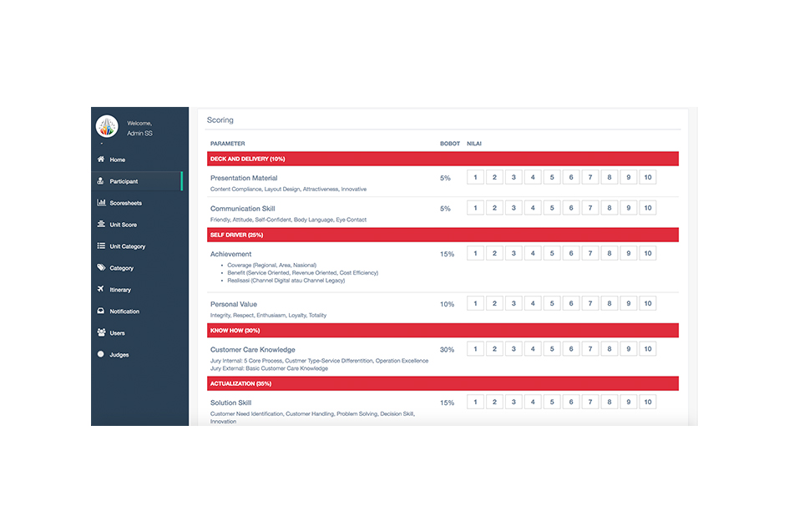Screen dimensions: 789x532
Task: Click the Scoresheets bar-chart icon
Action: [102, 203]
